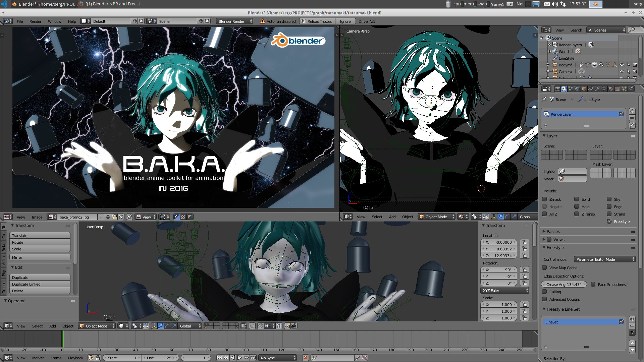Toggle Camera renderability icon in outliner
The width and height of the screenshot is (644, 362).
(x=635, y=71)
